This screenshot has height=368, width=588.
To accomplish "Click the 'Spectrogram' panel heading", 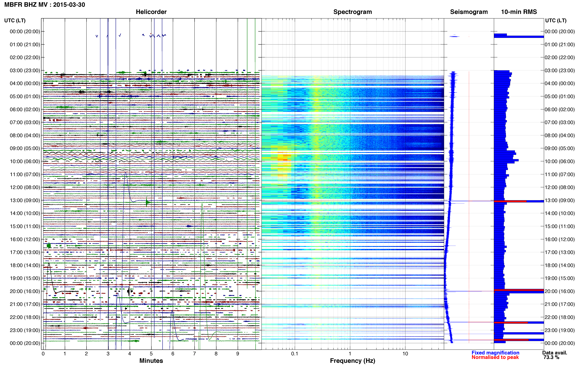I will coord(352,12).
